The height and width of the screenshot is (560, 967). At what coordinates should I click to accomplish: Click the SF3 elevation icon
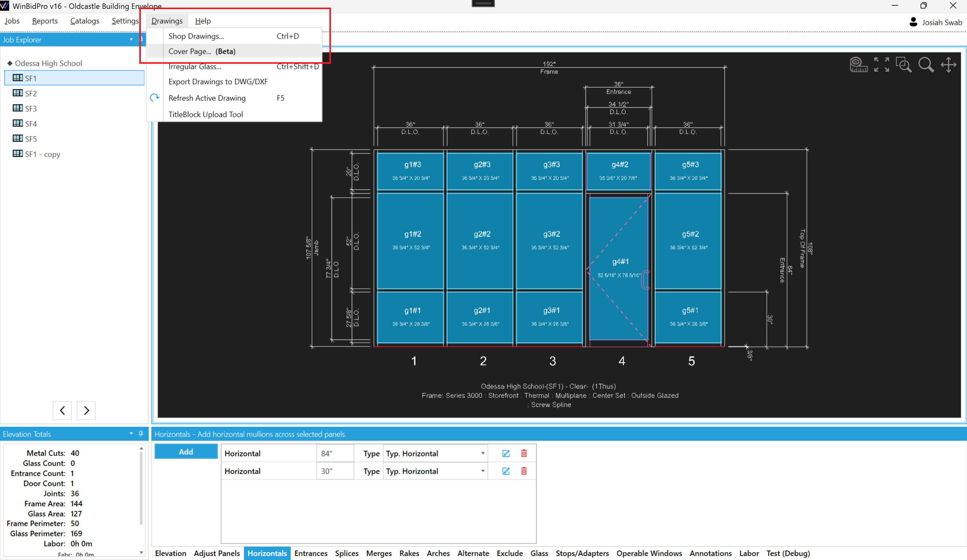[x=18, y=108]
